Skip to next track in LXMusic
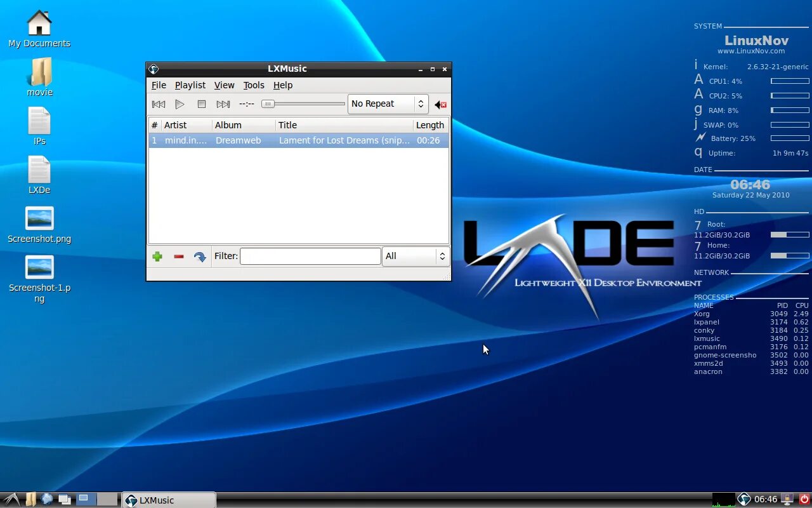 [223, 104]
